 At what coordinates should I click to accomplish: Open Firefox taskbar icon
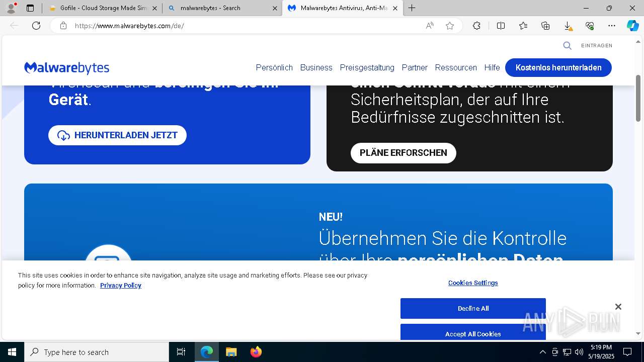coord(256,352)
